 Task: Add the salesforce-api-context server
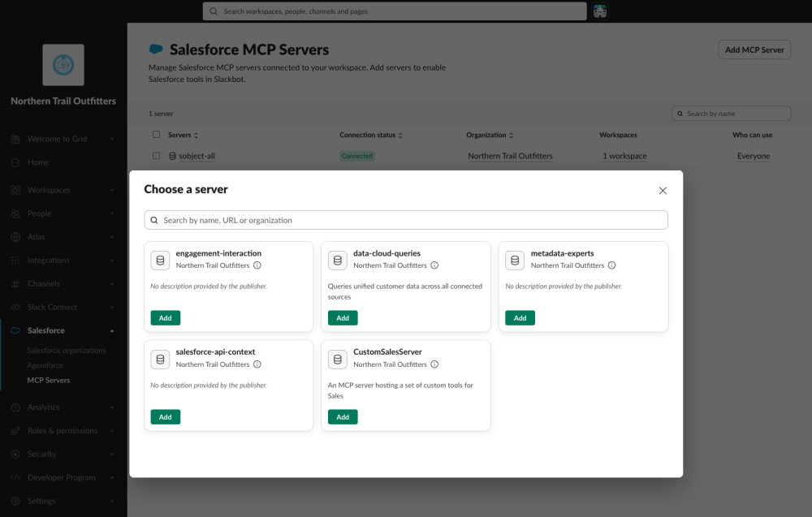(165, 416)
